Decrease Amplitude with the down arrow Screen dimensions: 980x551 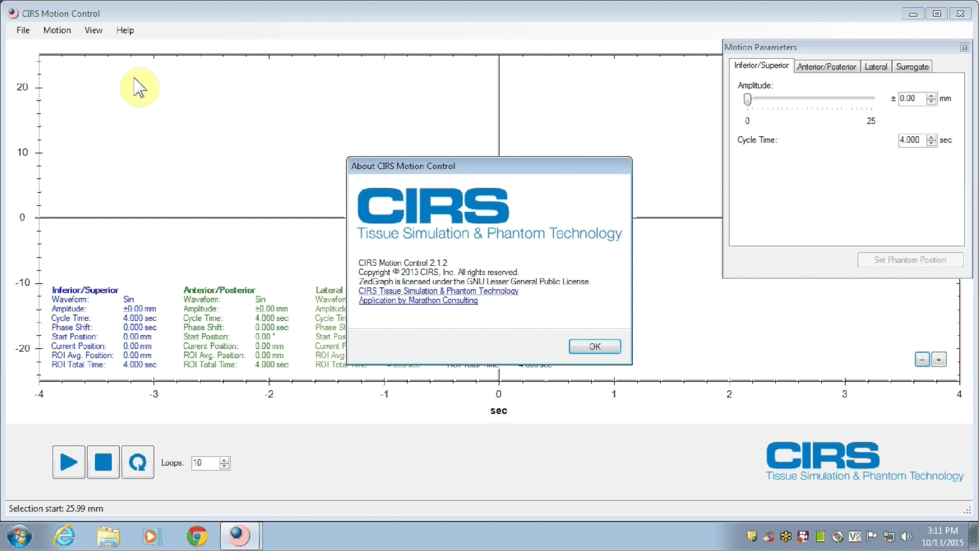tap(932, 102)
